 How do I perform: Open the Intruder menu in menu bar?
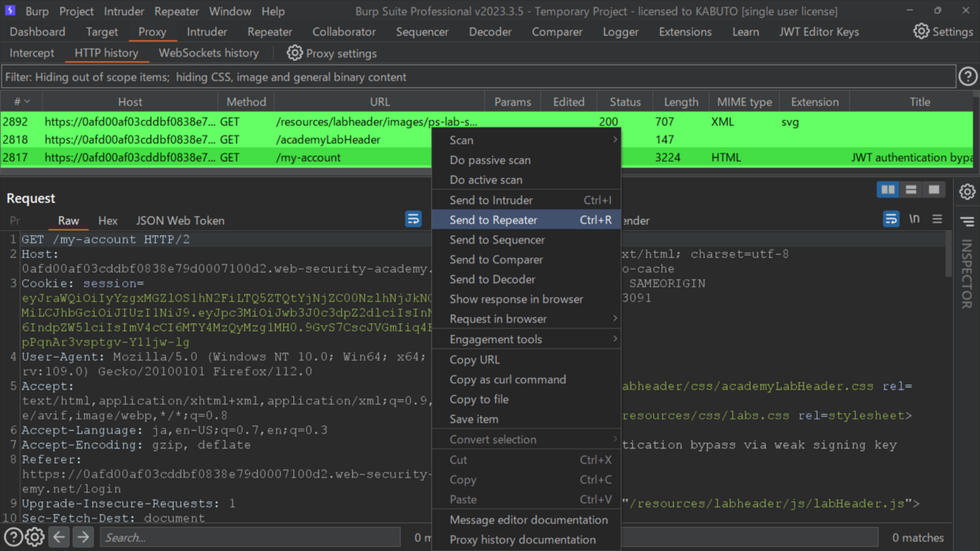tap(124, 11)
